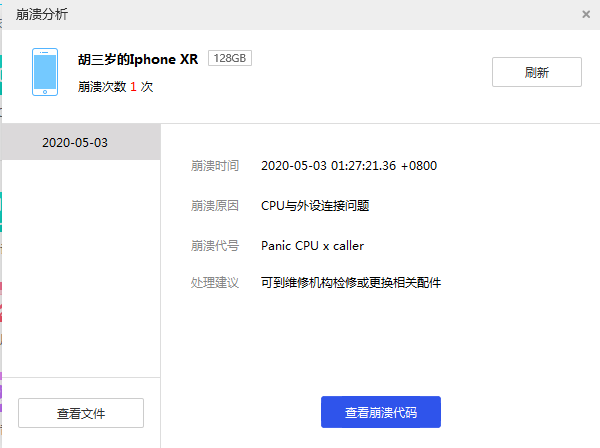
Task: Click the 可到维修机构检修 suggestion text
Action: click(x=350, y=283)
